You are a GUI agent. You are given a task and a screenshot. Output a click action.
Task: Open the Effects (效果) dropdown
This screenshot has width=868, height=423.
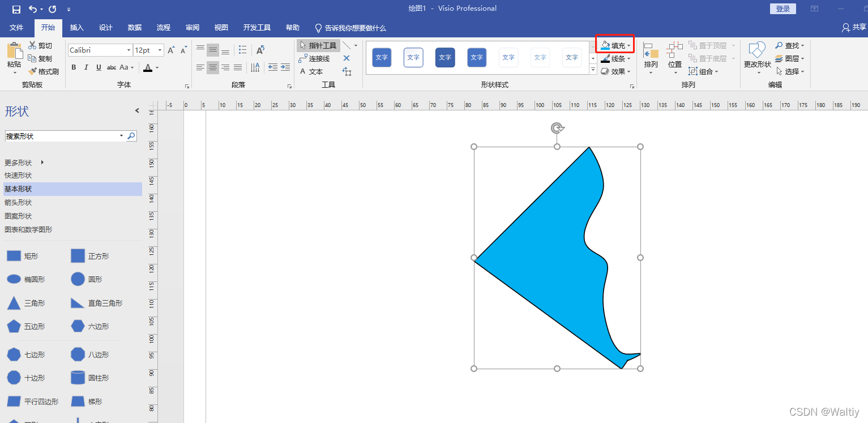[x=615, y=71]
